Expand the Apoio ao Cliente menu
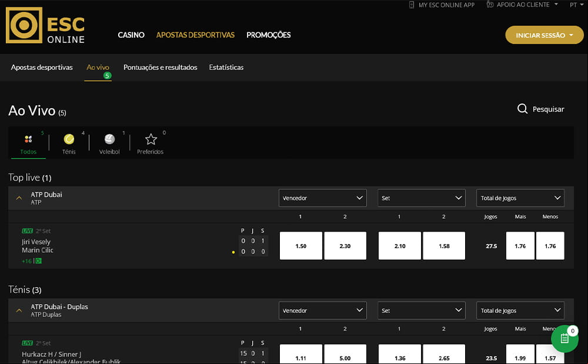The width and height of the screenshot is (588, 364). coord(527,5)
